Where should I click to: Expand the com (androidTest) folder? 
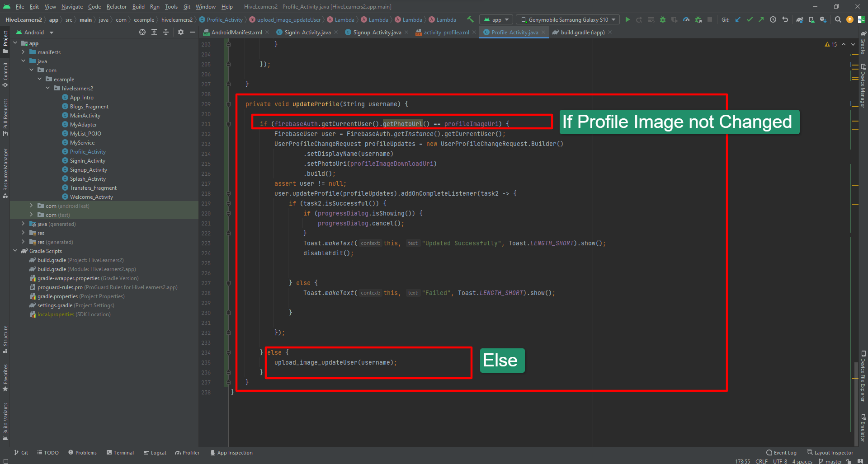point(31,206)
